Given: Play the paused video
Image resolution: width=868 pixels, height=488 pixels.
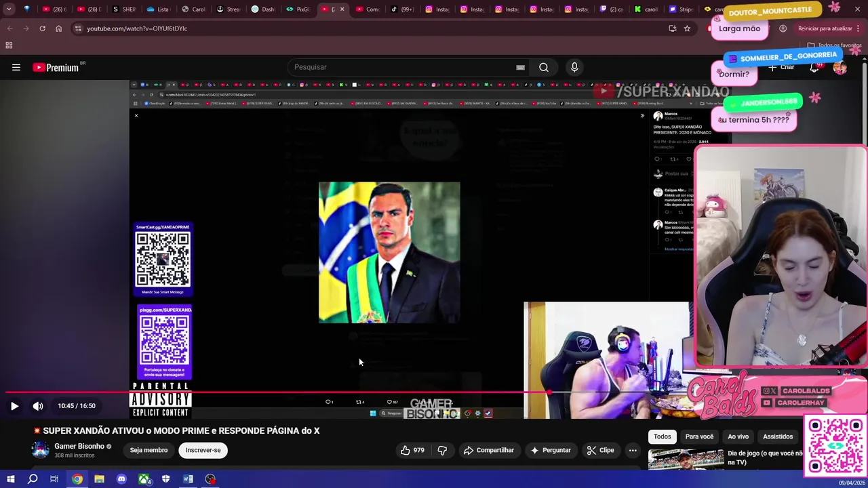Looking at the screenshot, I should click(x=14, y=406).
